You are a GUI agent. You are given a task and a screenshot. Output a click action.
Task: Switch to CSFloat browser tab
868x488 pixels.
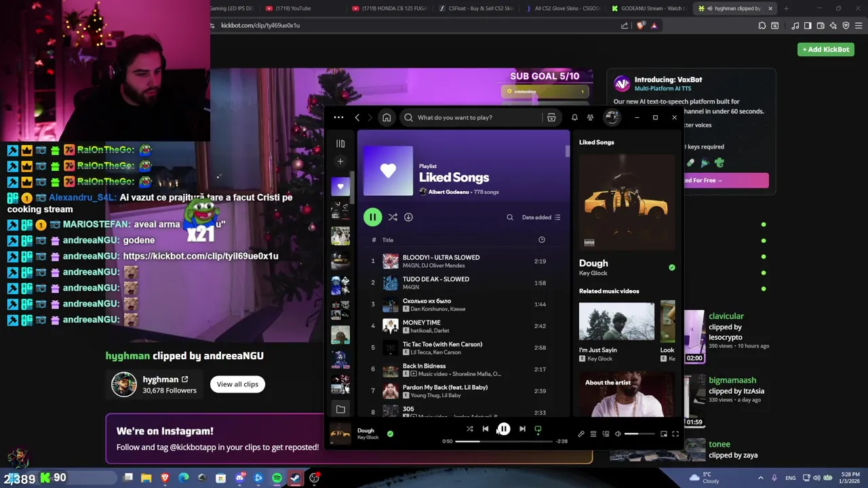click(x=476, y=8)
